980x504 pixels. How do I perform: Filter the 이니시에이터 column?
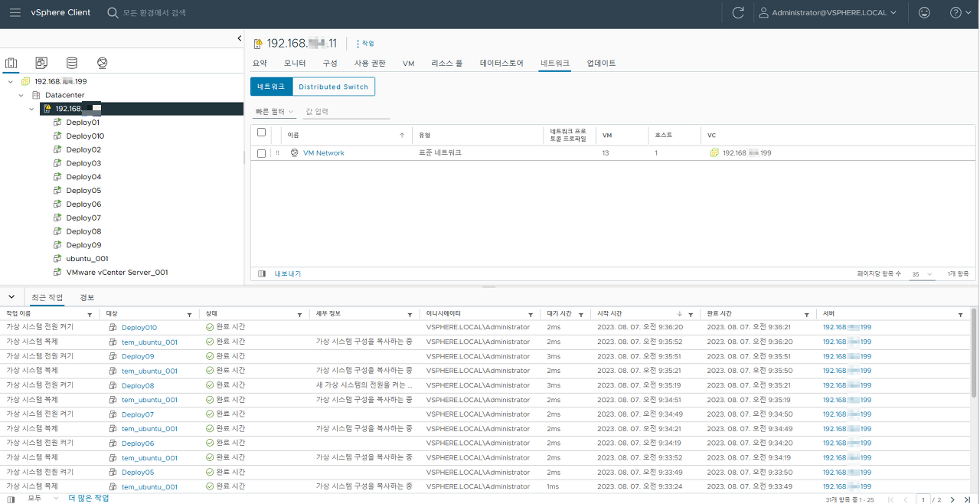531,315
